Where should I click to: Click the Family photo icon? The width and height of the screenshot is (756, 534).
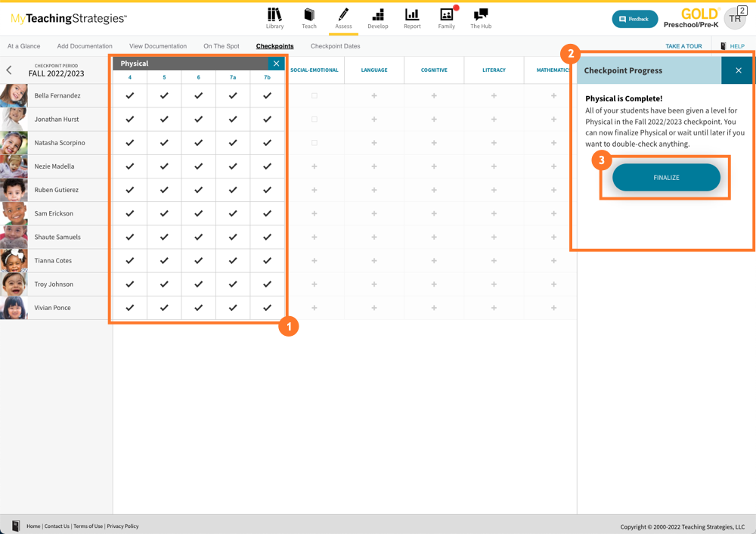[x=446, y=15]
